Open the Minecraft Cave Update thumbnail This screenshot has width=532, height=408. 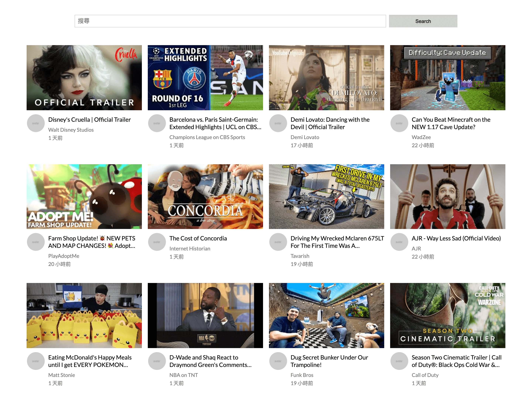pyautogui.click(x=447, y=77)
